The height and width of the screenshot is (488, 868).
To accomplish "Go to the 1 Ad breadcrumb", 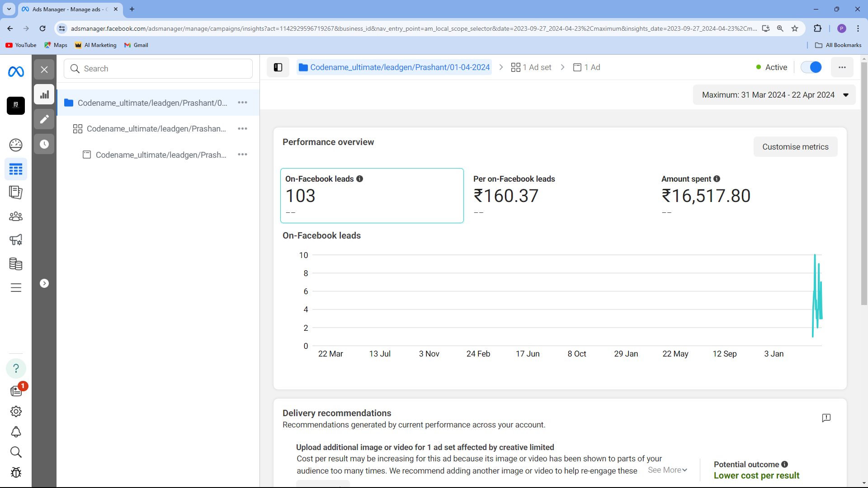I will click(587, 67).
